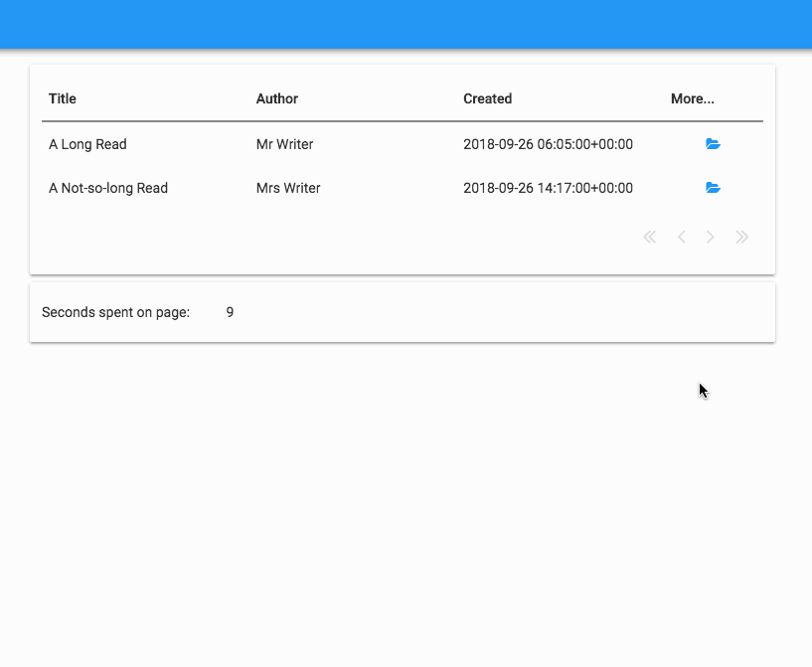Click the 14:17:00 created timestamp

point(548,188)
